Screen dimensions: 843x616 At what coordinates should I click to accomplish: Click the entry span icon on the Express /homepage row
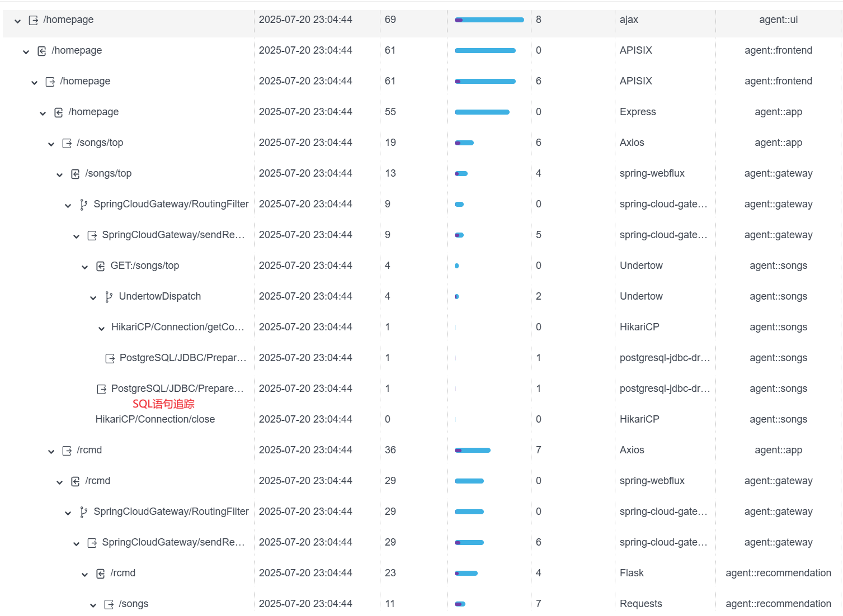tap(59, 112)
